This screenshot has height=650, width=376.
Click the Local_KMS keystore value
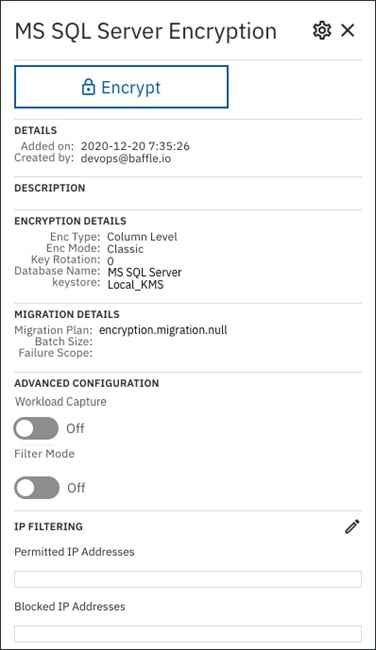[x=136, y=285]
